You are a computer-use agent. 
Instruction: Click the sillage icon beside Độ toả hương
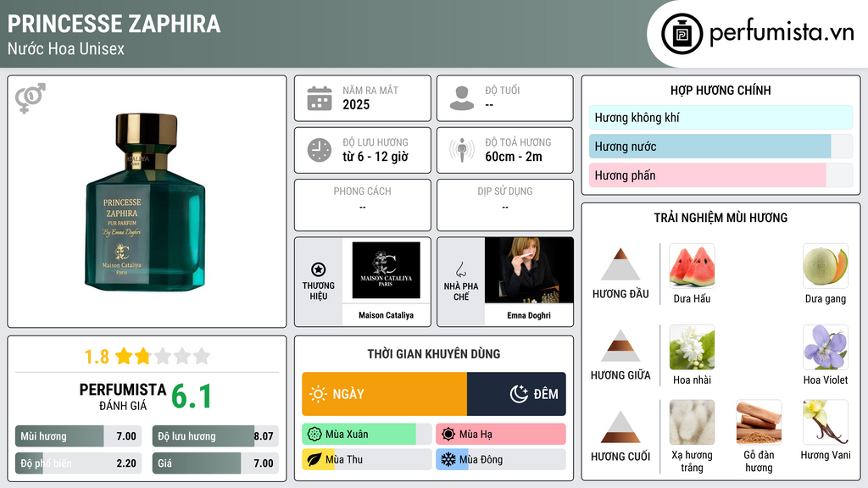462,150
